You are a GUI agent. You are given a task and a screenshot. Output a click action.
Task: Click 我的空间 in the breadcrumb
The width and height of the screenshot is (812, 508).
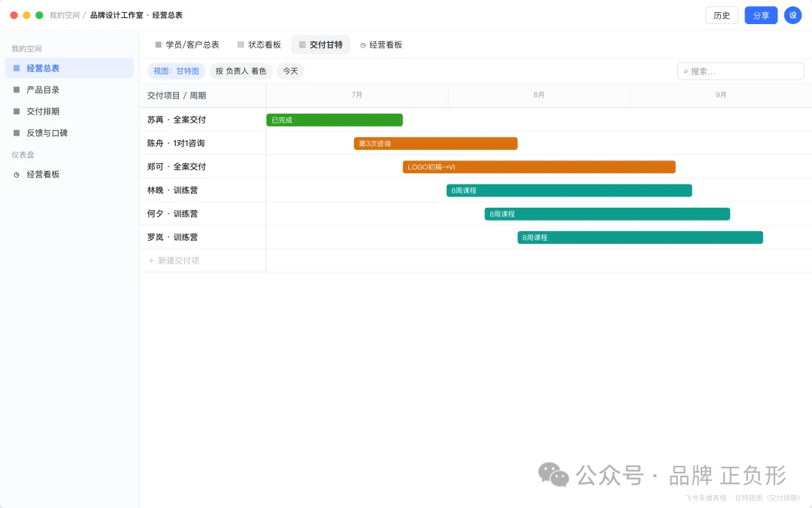(64, 15)
